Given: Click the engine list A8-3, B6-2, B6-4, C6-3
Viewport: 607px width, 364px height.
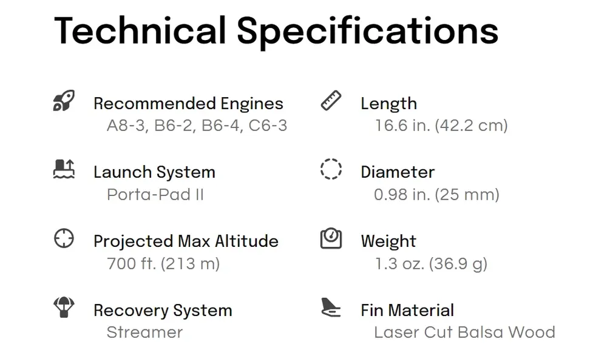Looking at the screenshot, I should pos(197,126).
